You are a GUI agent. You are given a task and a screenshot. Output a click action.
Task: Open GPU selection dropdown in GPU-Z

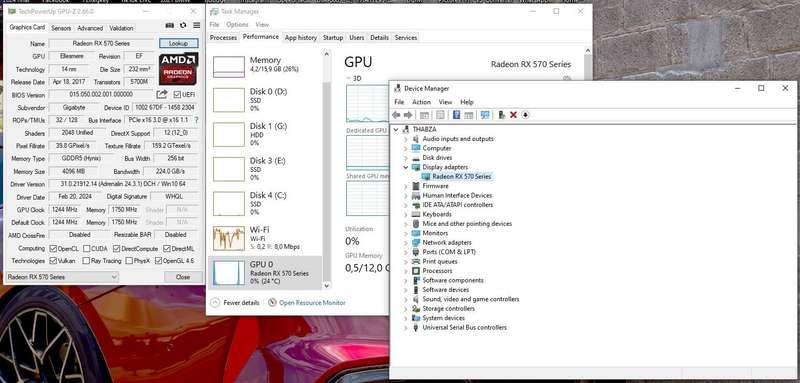pyautogui.click(x=62, y=277)
